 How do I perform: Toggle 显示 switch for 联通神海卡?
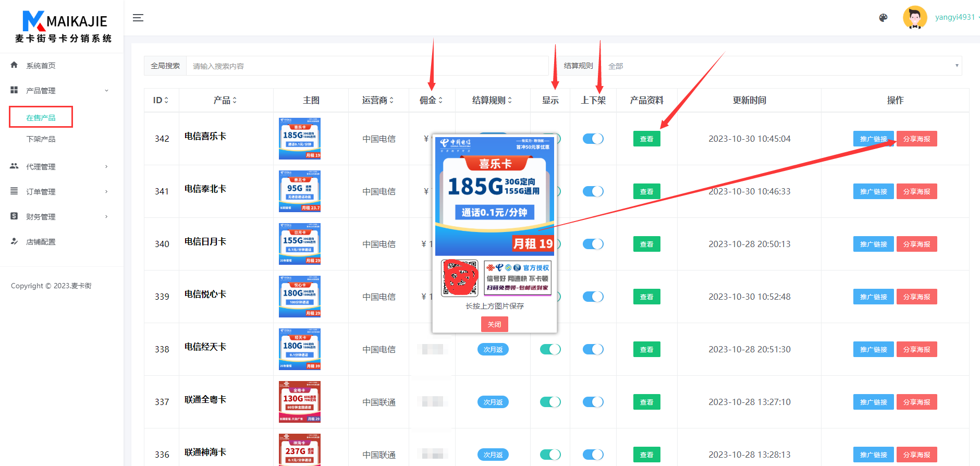coord(550,455)
